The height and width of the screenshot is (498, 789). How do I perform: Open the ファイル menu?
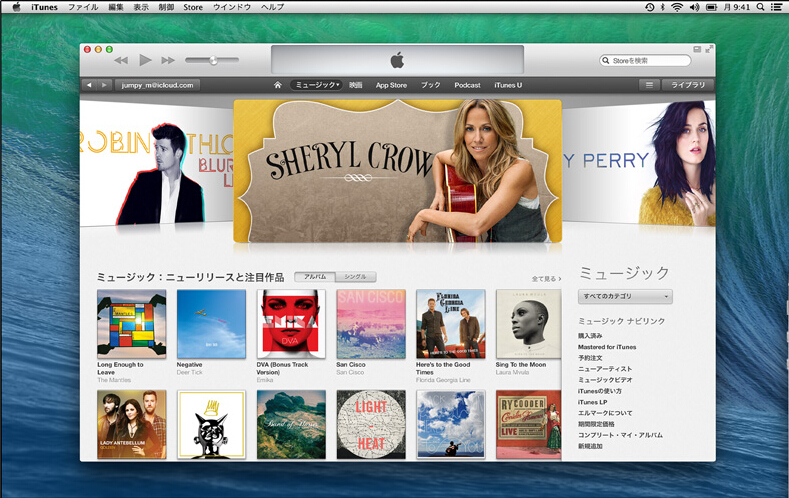(x=83, y=7)
